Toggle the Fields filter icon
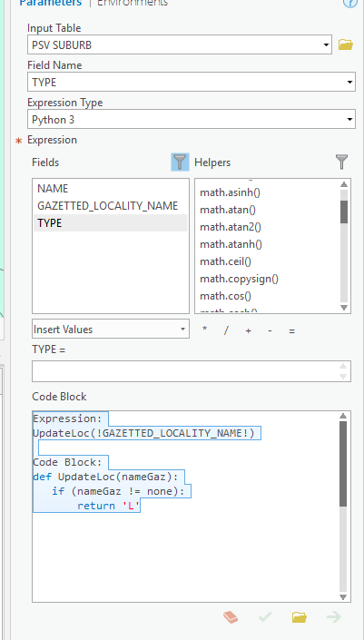364x640 pixels. (x=180, y=162)
